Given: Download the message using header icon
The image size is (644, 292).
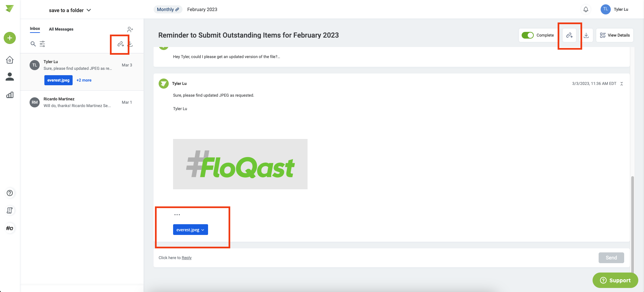Looking at the screenshot, I should 586,35.
